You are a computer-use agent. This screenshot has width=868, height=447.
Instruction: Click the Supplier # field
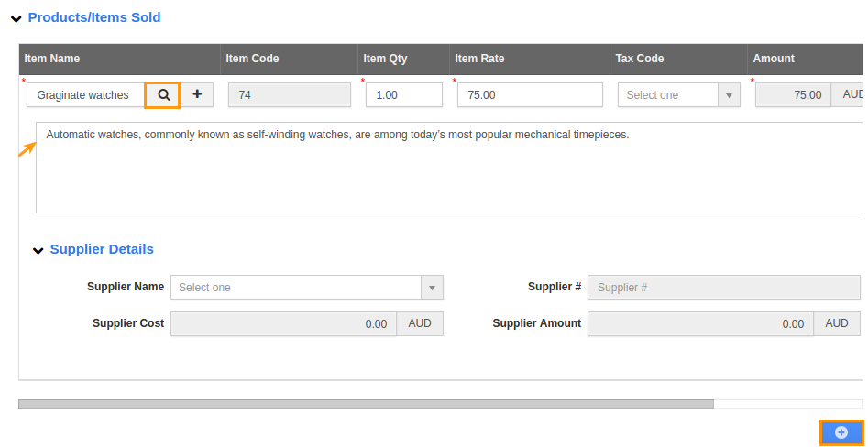pos(724,288)
